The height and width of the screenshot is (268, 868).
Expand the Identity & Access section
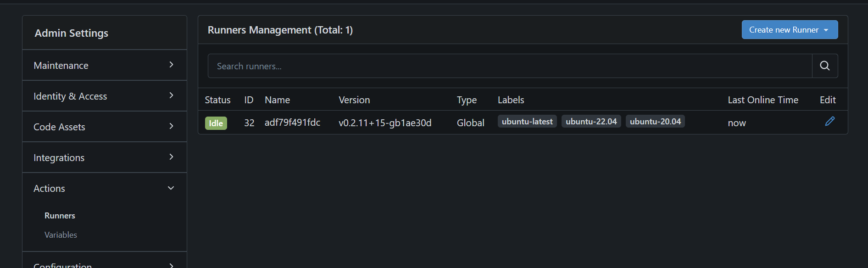click(104, 96)
